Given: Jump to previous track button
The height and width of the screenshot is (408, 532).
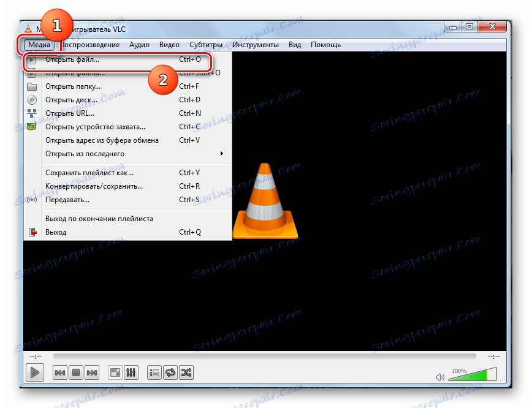Looking at the screenshot, I should tap(60, 373).
